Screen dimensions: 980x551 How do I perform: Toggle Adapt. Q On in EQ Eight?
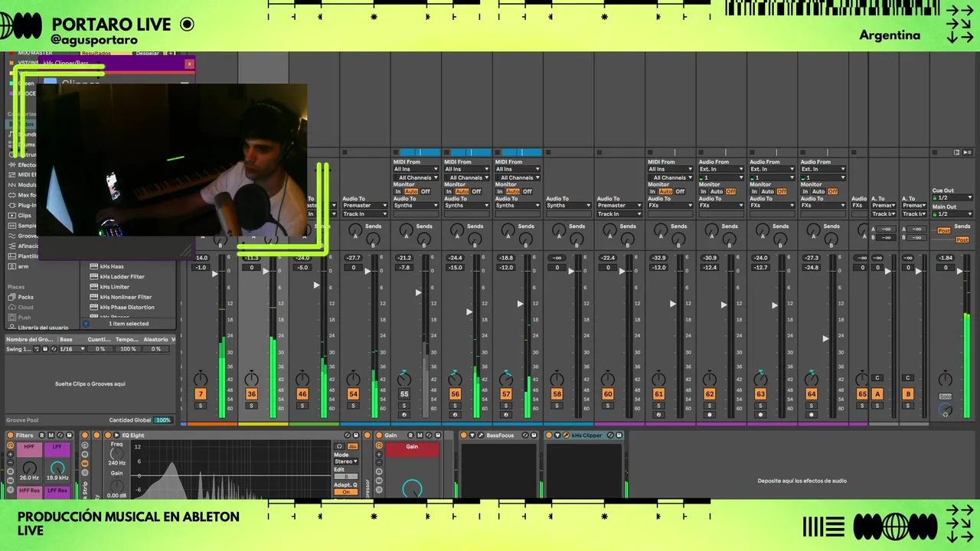pos(346,492)
